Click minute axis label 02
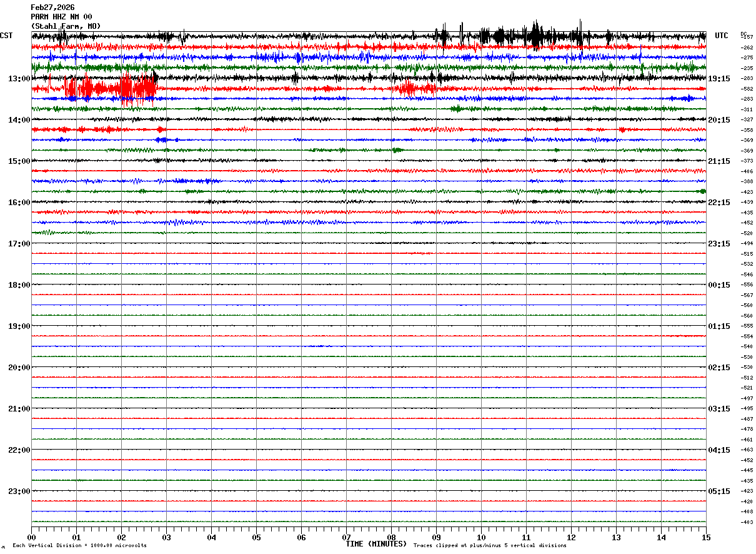This screenshot has width=756, height=554. (x=121, y=538)
